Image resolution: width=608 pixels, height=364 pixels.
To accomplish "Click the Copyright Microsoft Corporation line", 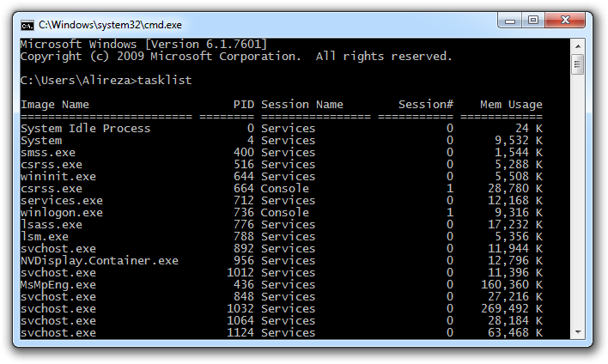I will pos(236,56).
